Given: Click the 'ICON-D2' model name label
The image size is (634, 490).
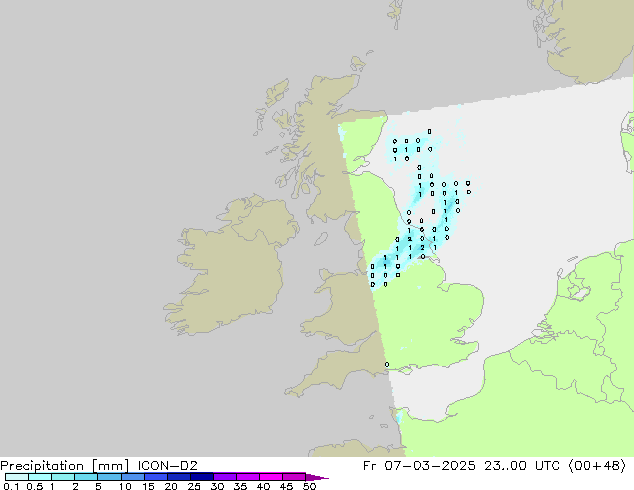Looking at the screenshot, I should coord(167,466).
